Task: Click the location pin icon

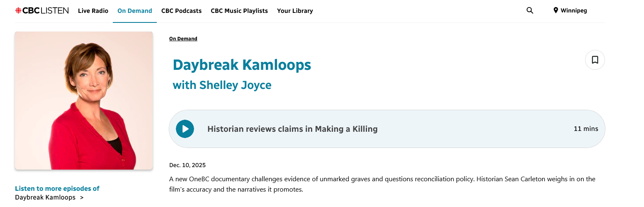Action: [556, 11]
